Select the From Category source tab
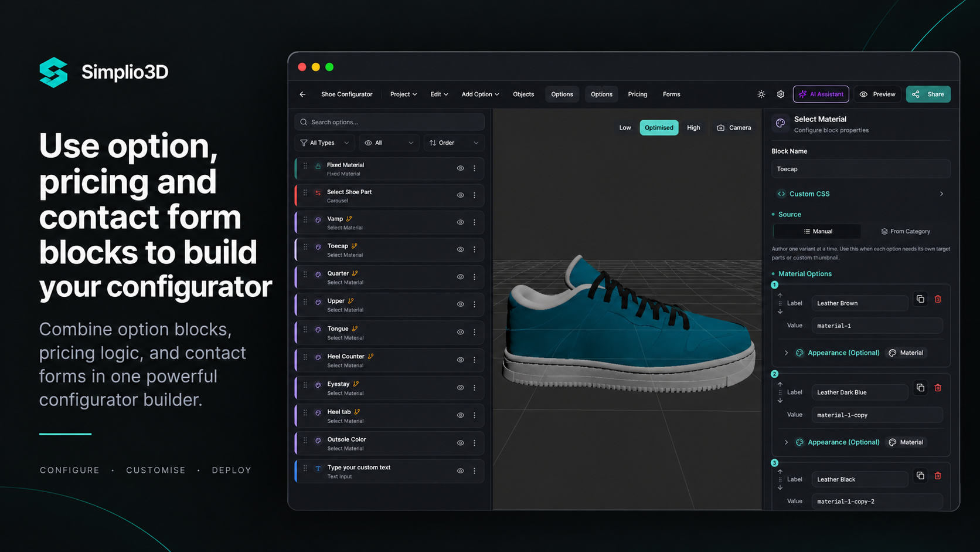980x552 pixels. (x=906, y=232)
